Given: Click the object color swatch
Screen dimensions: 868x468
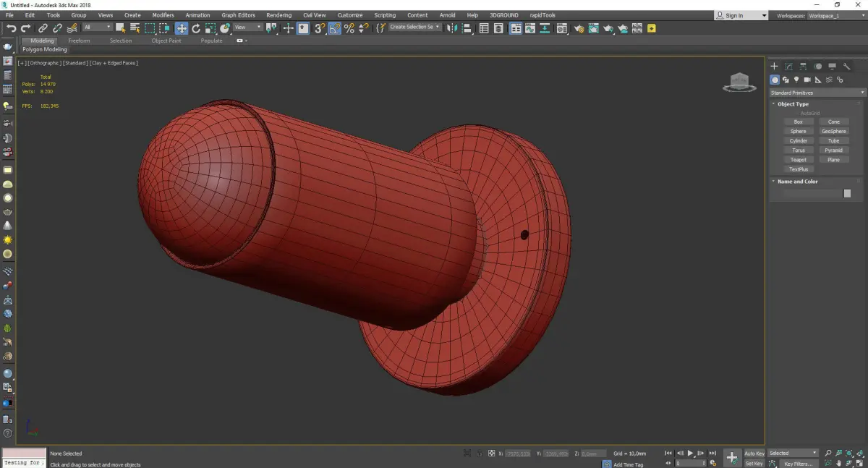Looking at the screenshot, I should [847, 194].
